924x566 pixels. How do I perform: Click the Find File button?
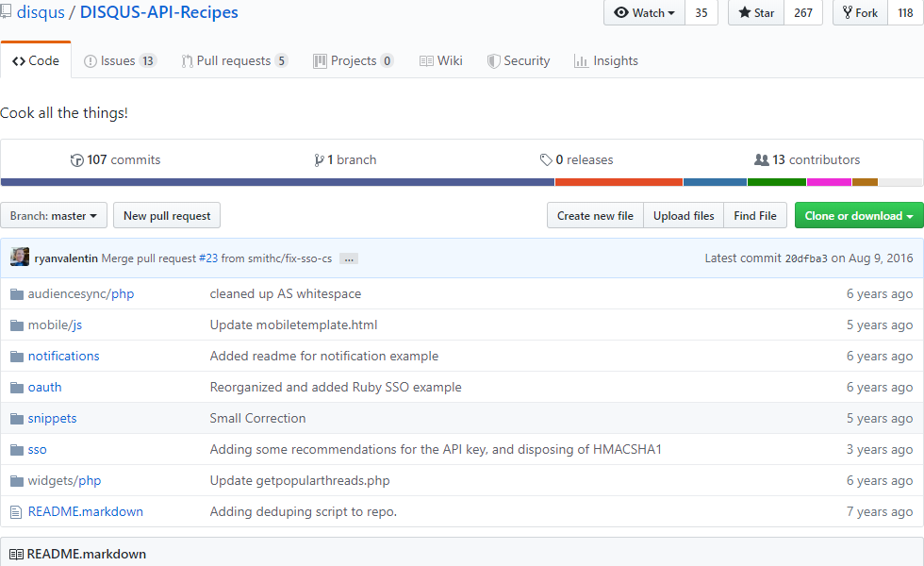coord(755,216)
